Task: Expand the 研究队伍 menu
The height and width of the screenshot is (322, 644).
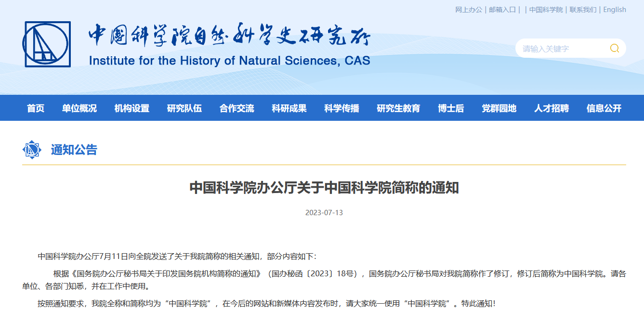Action: (x=184, y=108)
